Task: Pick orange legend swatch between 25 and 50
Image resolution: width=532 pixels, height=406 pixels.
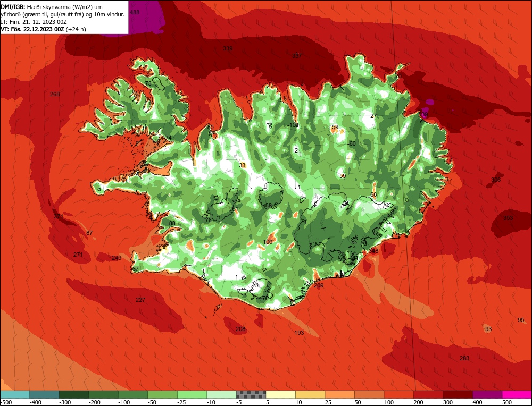Action: pos(339,394)
